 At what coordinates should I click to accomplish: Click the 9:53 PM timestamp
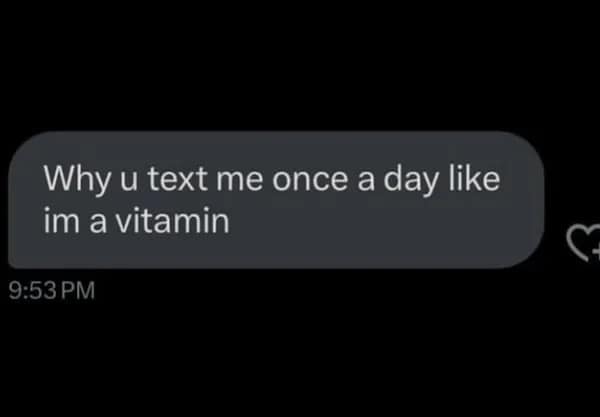pyautogui.click(x=52, y=290)
